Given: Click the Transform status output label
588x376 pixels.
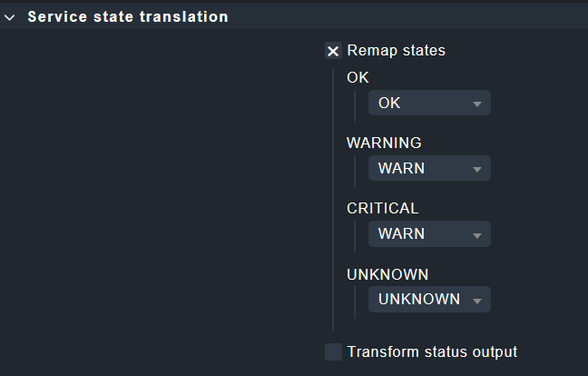Looking at the screenshot, I should point(432,351).
